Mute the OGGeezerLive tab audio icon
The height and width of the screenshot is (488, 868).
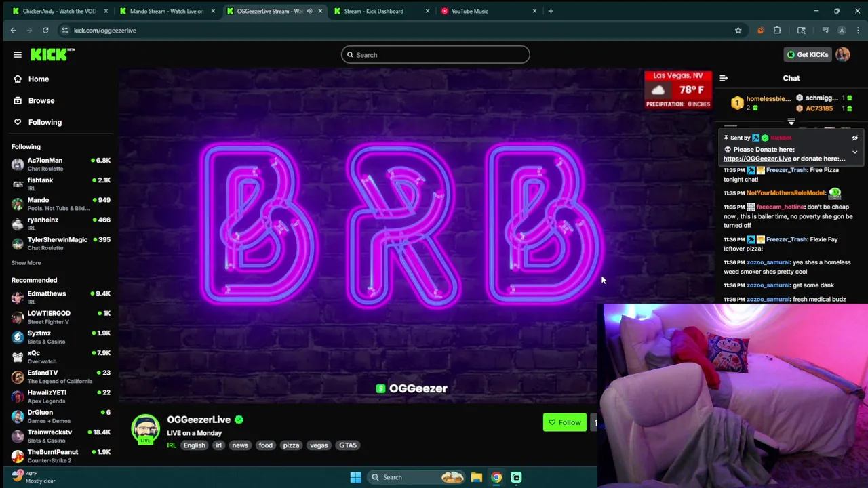coord(309,11)
